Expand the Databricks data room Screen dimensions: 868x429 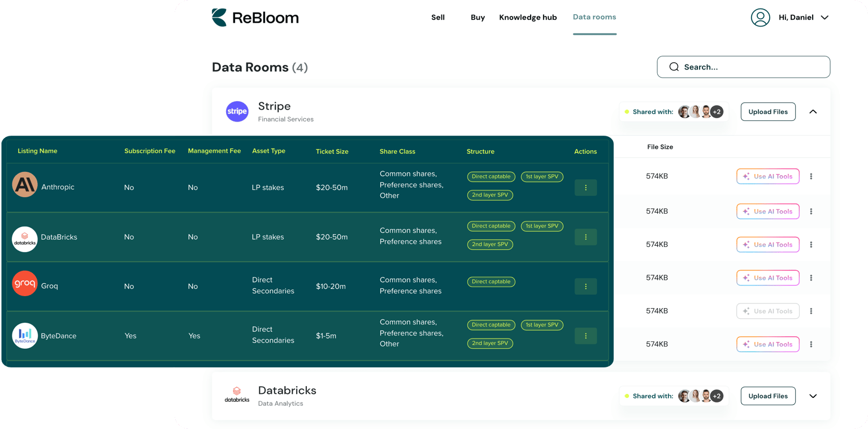pyautogui.click(x=813, y=396)
